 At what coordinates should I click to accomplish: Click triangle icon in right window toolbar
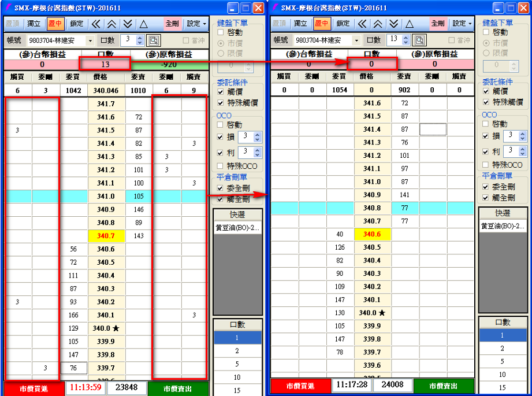[410, 24]
